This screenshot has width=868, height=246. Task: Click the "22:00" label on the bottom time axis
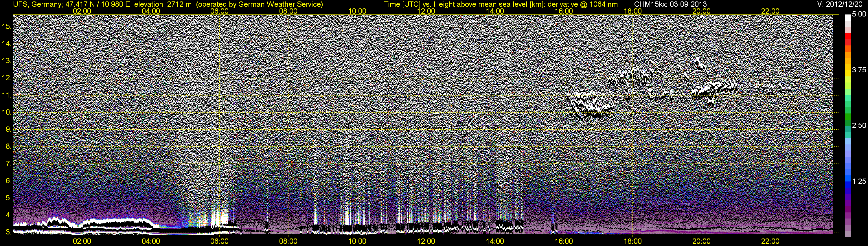click(x=770, y=242)
